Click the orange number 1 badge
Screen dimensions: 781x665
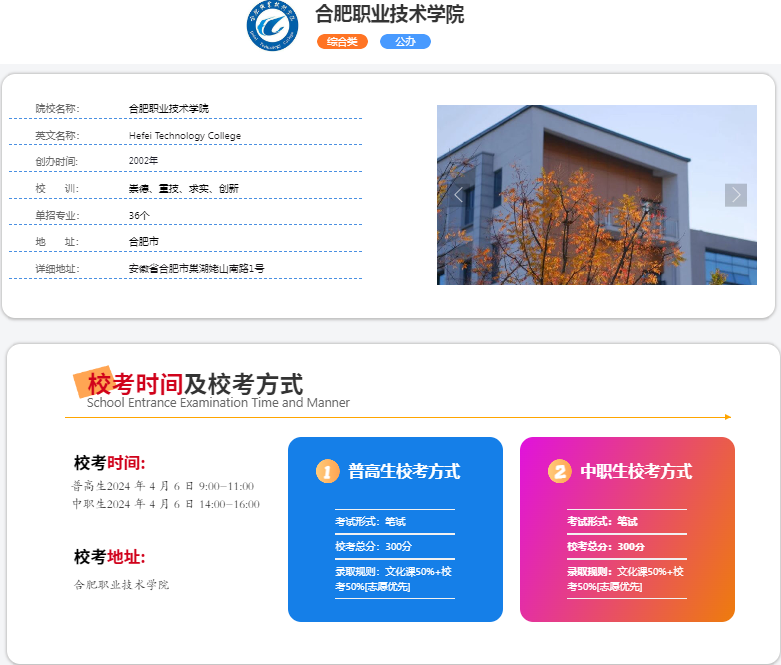(x=327, y=471)
